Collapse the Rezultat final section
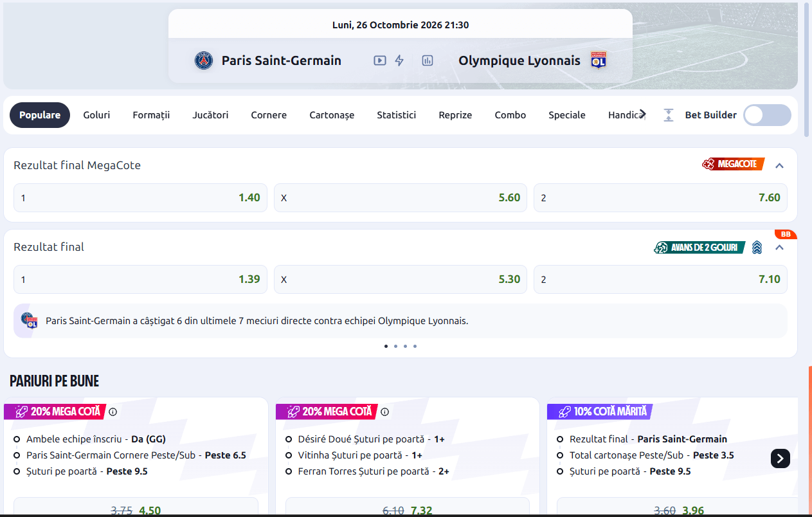Viewport: 812px width, 517px height. [x=780, y=247]
